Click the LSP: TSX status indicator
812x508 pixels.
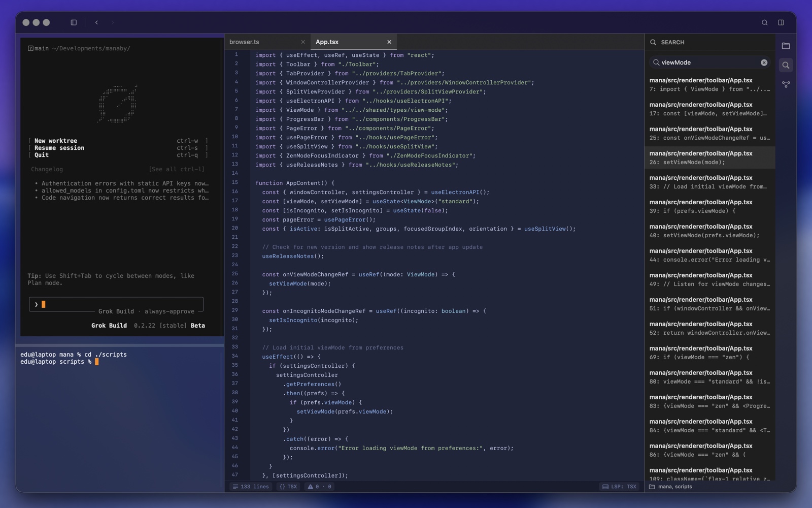point(619,487)
